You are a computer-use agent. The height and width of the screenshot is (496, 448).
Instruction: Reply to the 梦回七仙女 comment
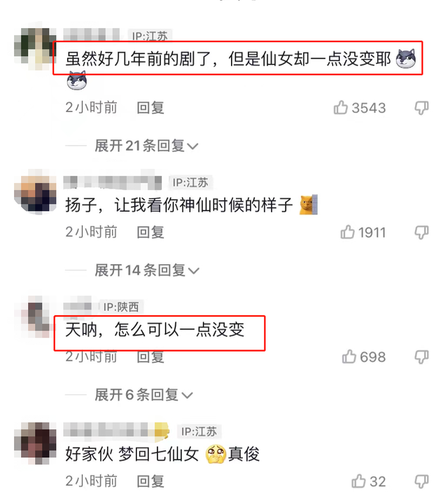150,481
